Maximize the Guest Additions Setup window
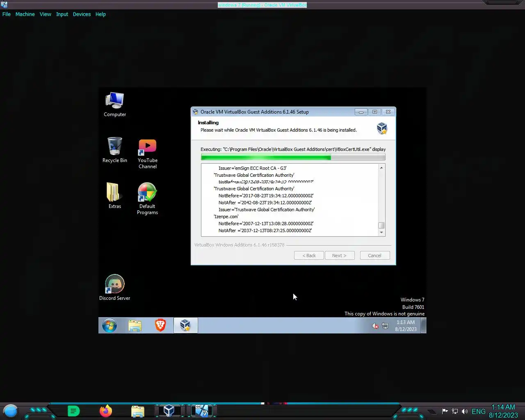This screenshot has width=525, height=420. pyautogui.click(x=374, y=112)
